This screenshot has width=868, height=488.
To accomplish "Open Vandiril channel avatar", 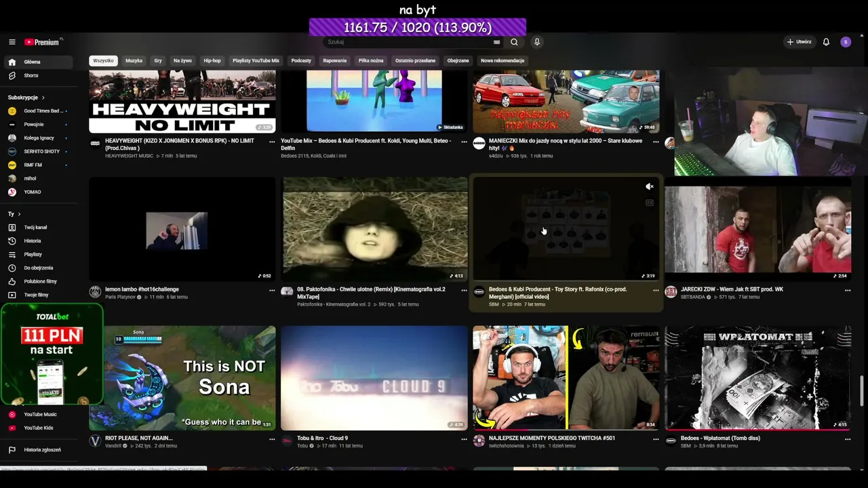I will [95, 441].
